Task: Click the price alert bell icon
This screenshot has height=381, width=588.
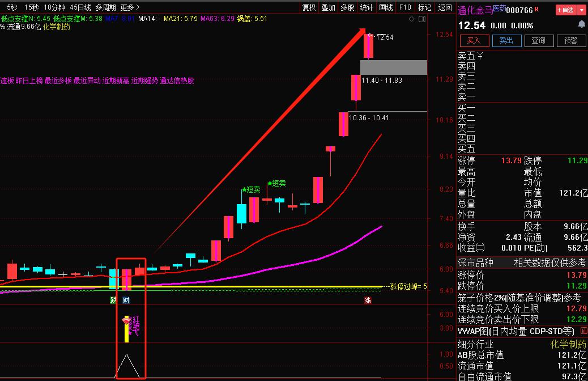Action: coord(581,24)
